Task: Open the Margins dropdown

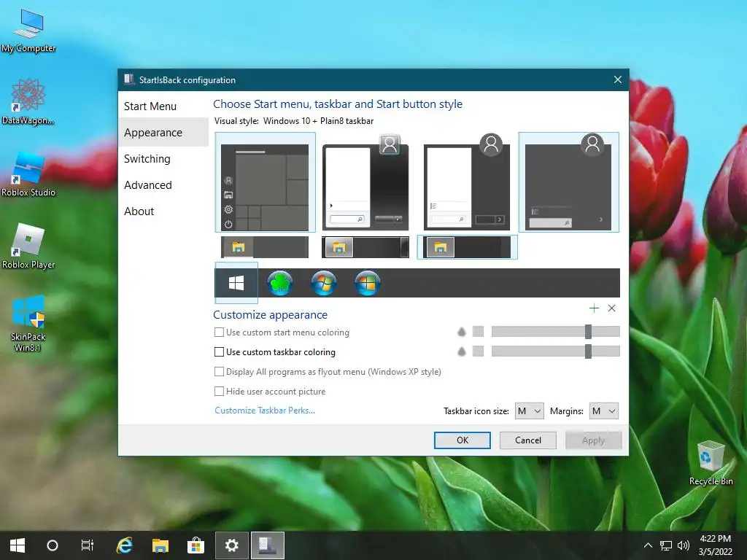Action: coord(603,411)
